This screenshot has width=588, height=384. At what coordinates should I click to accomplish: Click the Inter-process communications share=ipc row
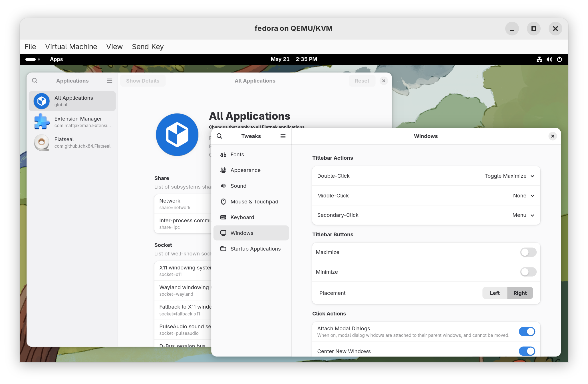click(183, 224)
